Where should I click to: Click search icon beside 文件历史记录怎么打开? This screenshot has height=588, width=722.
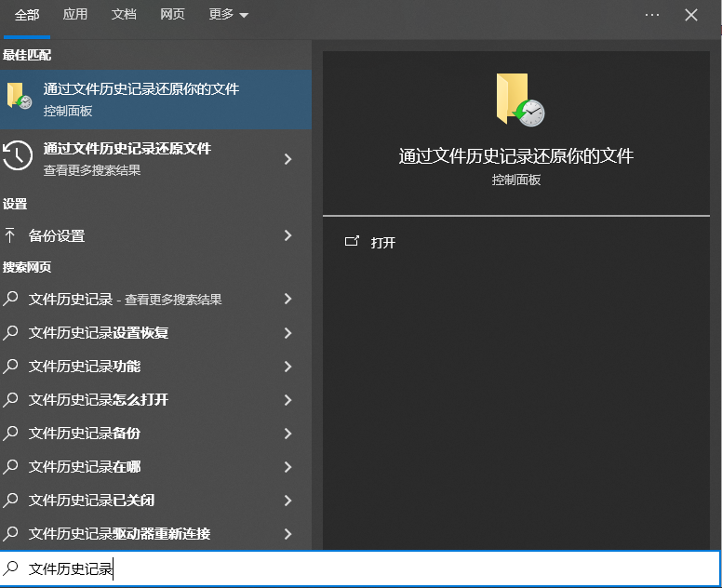tap(10, 399)
